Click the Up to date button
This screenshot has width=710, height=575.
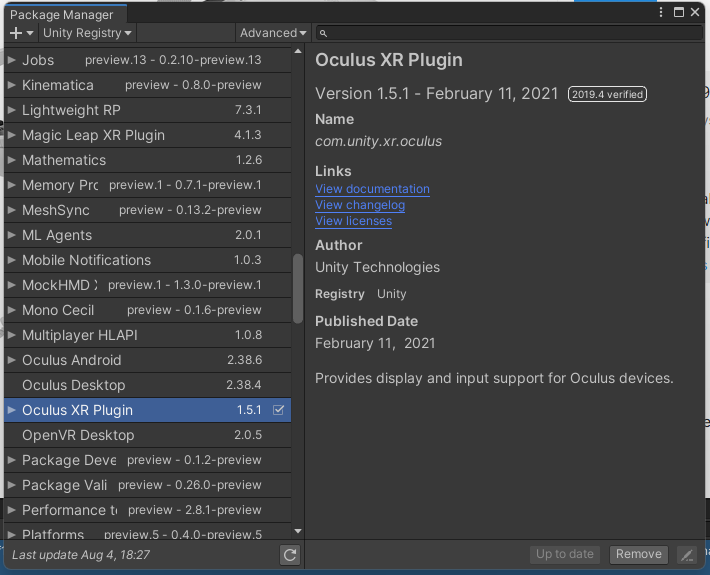coord(565,554)
